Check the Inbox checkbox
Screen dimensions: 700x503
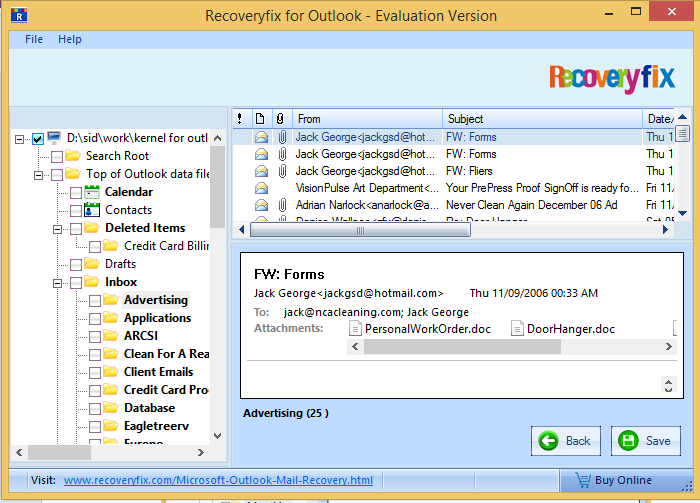coord(76,283)
